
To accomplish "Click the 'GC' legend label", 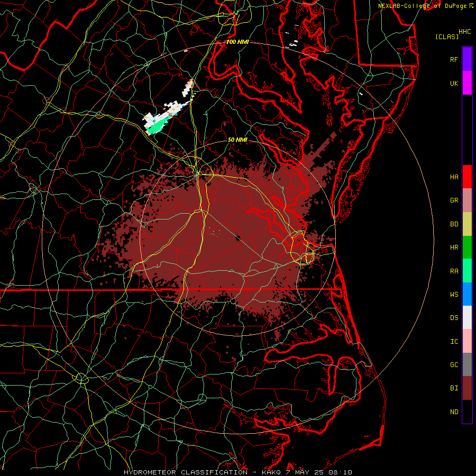I will tap(454, 365).
